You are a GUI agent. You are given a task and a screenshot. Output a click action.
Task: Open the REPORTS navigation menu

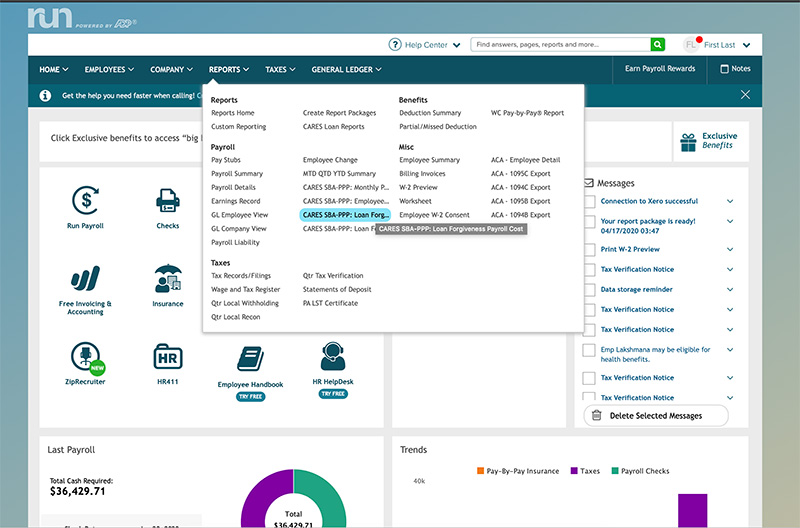[229, 69]
